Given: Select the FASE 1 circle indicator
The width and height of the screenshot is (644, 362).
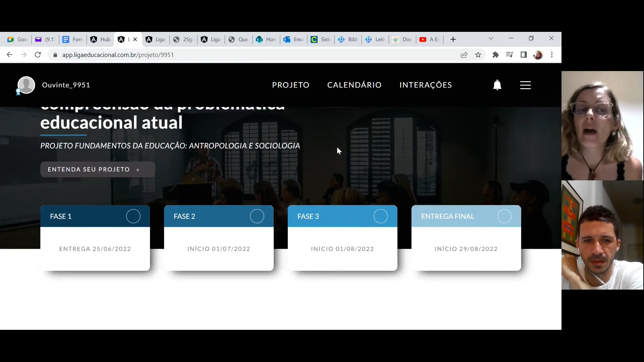Looking at the screenshot, I should point(133,217).
